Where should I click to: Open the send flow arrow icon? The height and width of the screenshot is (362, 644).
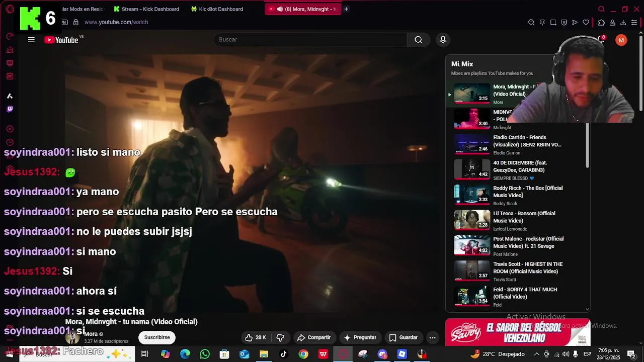click(x=575, y=22)
